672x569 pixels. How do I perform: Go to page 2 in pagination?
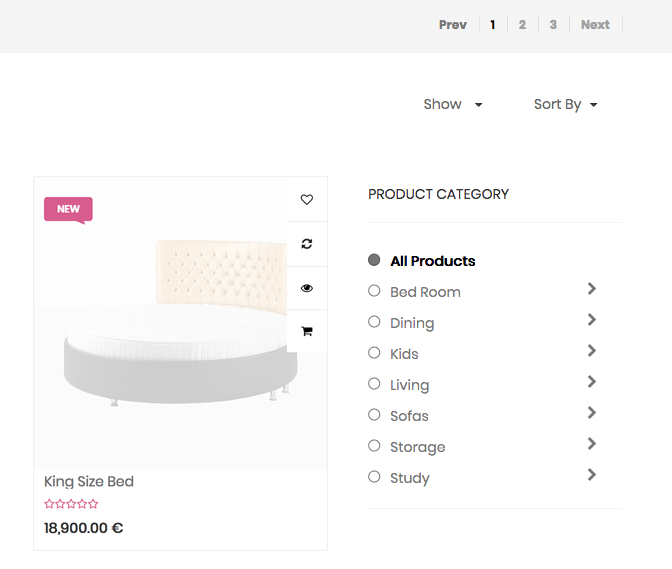522,25
